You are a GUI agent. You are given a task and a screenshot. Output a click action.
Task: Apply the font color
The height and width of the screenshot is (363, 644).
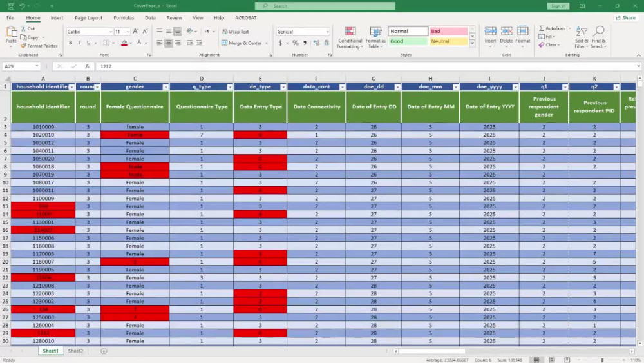point(139,43)
